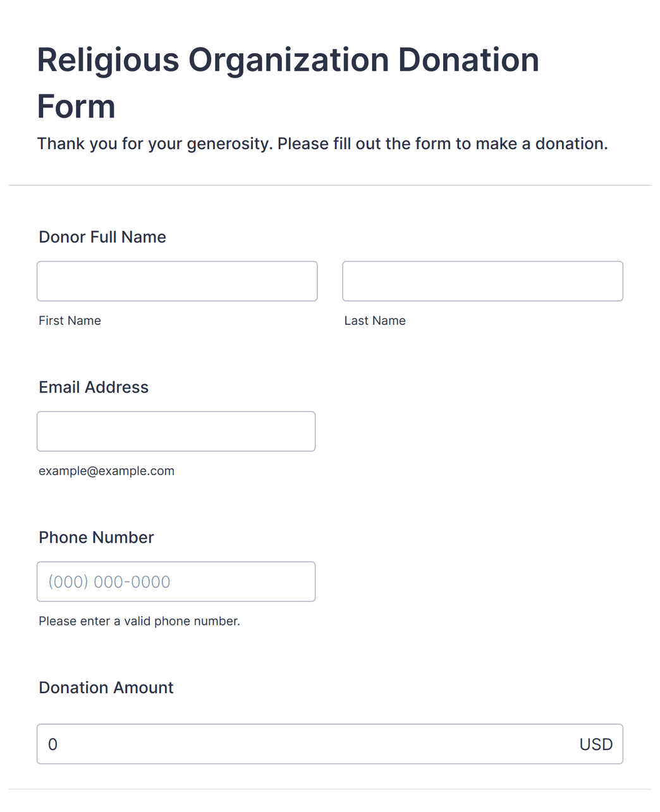Click the 0 value in Donation Amount

point(52,744)
